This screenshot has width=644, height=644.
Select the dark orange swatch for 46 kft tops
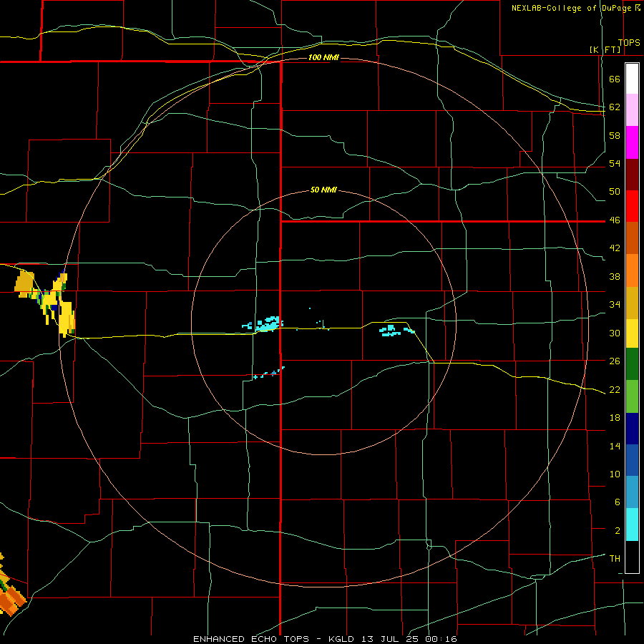coord(632,238)
